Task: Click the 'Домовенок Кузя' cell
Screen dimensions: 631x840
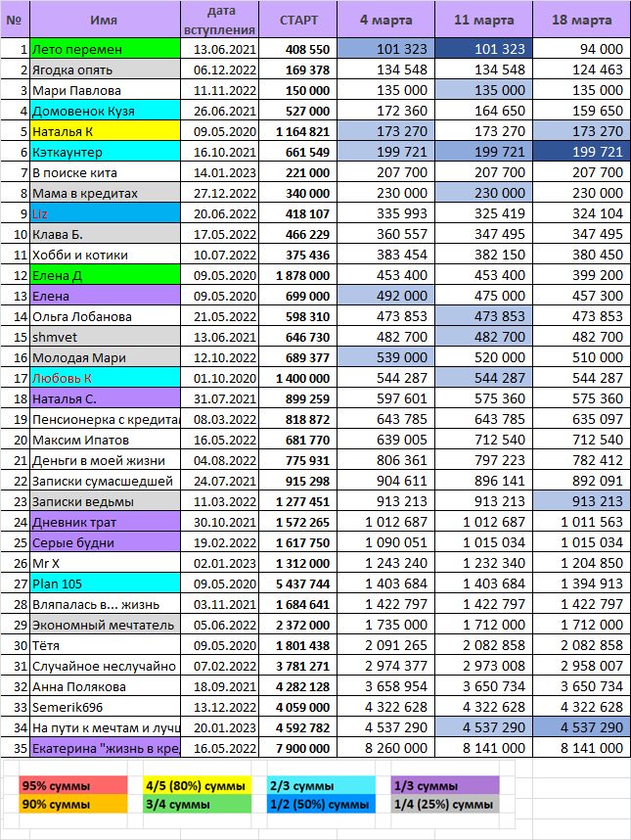Action: [x=105, y=111]
